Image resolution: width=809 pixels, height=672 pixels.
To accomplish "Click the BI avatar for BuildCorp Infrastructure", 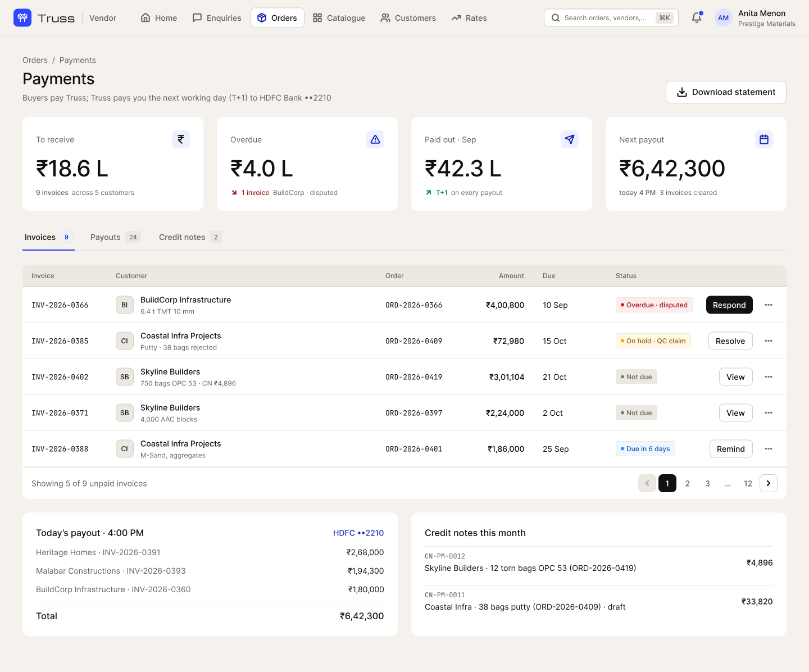I will pyautogui.click(x=125, y=305).
